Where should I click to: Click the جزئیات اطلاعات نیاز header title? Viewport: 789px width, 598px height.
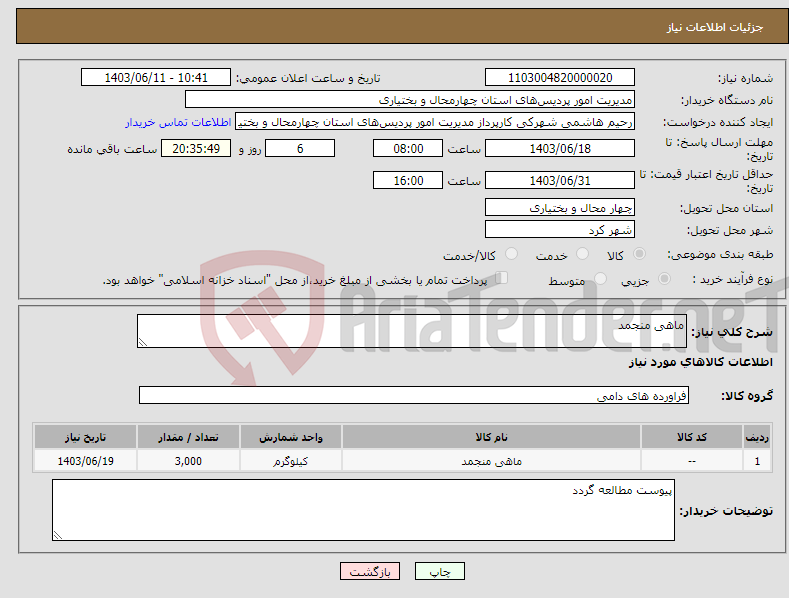click(715, 27)
